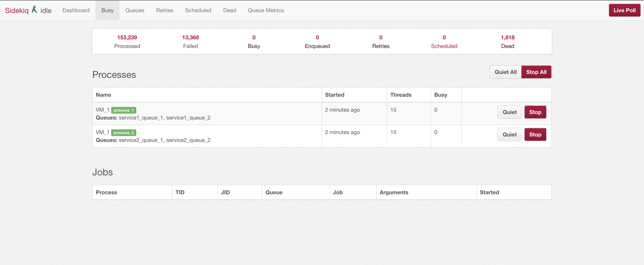
Task: Click the Quiet All button
Action: (x=505, y=72)
